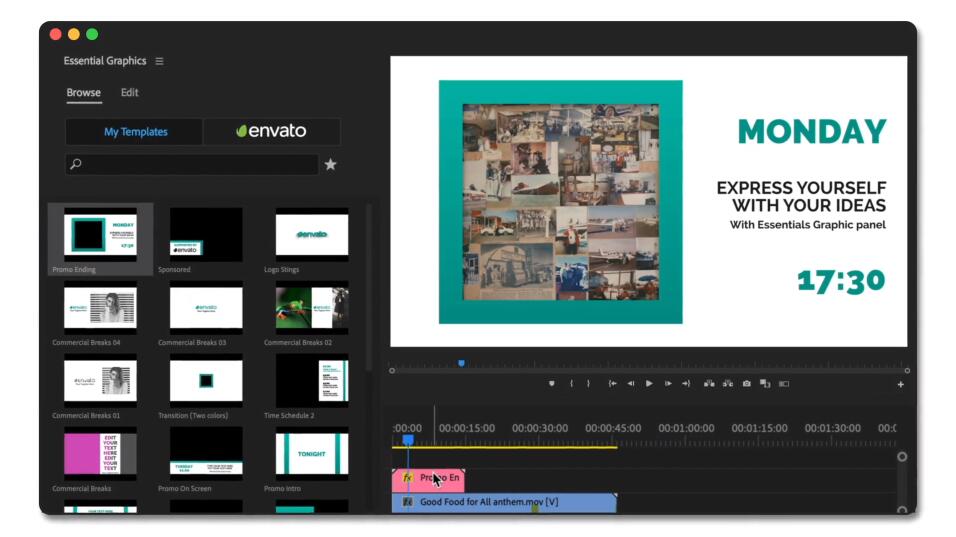Toggle the favorites star filter

click(x=331, y=165)
